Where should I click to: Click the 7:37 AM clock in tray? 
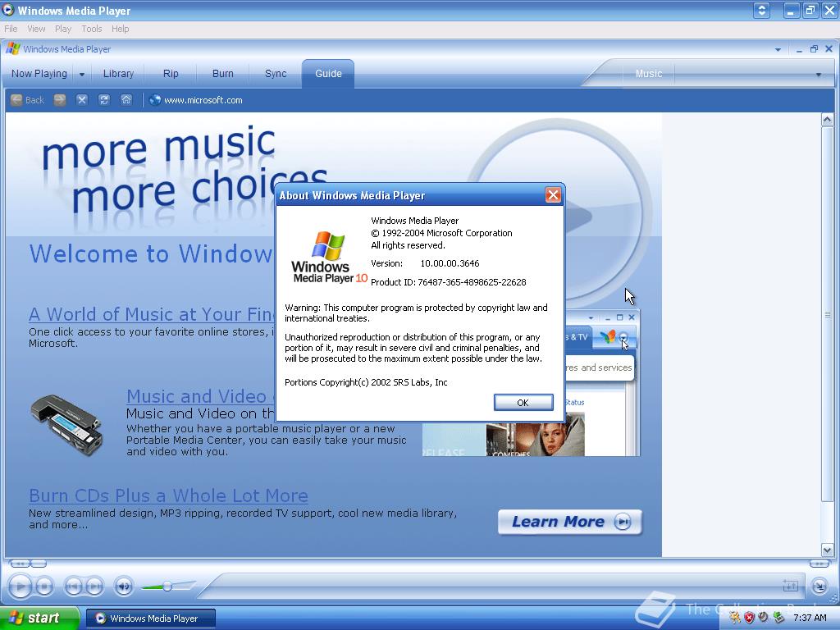810,618
